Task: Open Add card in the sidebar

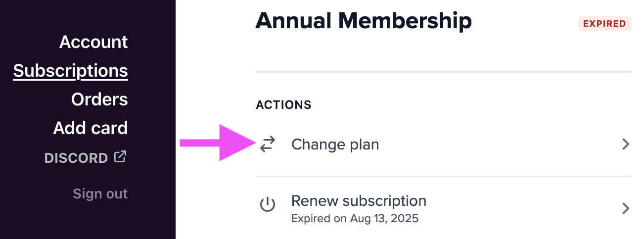Action: 91,129
